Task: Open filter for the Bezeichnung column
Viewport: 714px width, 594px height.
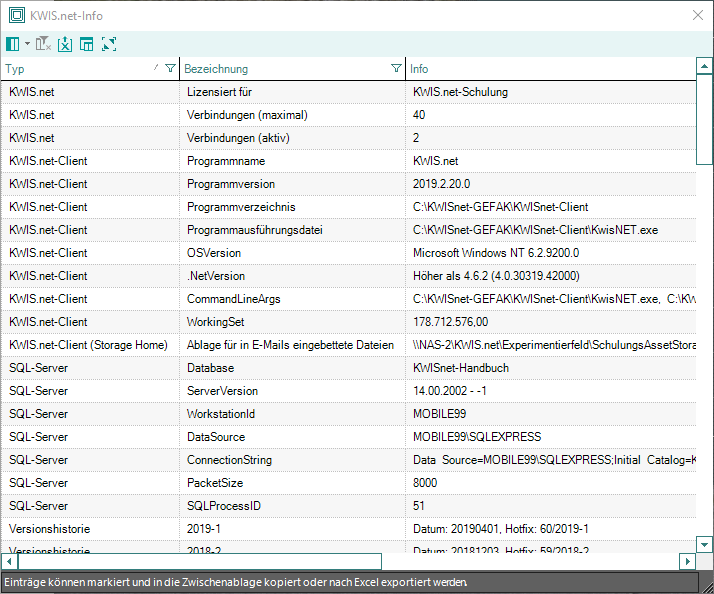Action: [x=396, y=69]
